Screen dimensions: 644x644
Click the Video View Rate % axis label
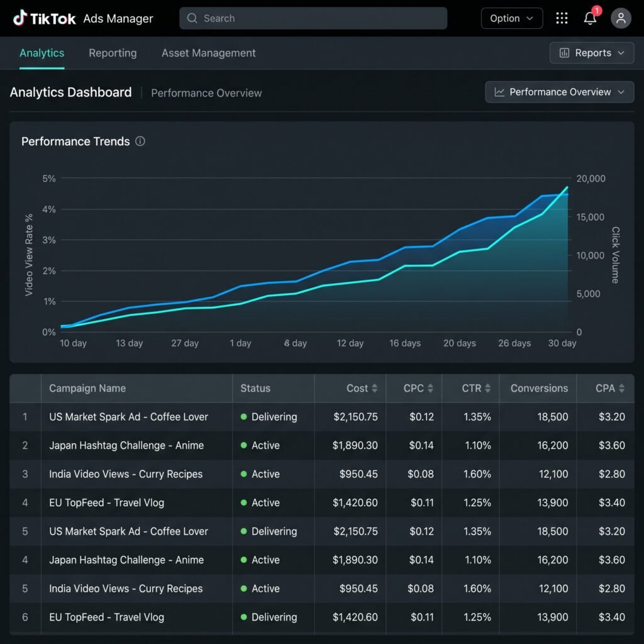(29, 255)
